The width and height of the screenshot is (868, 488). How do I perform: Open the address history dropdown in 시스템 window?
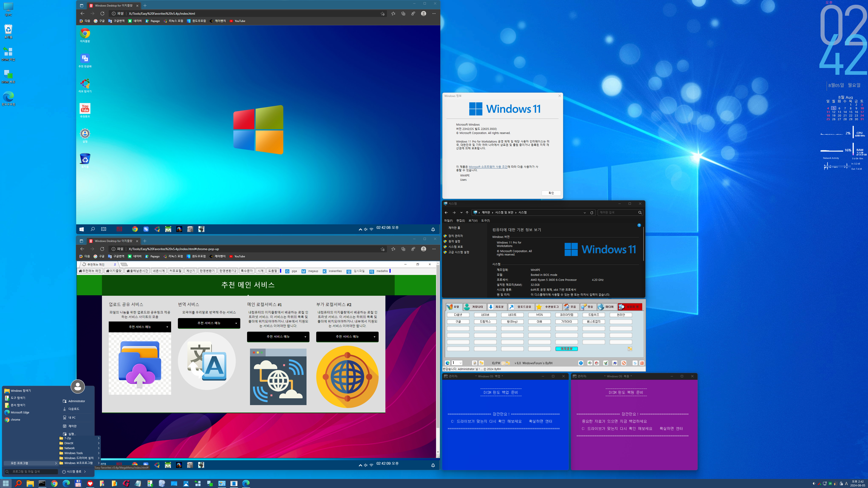click(585, 213)
